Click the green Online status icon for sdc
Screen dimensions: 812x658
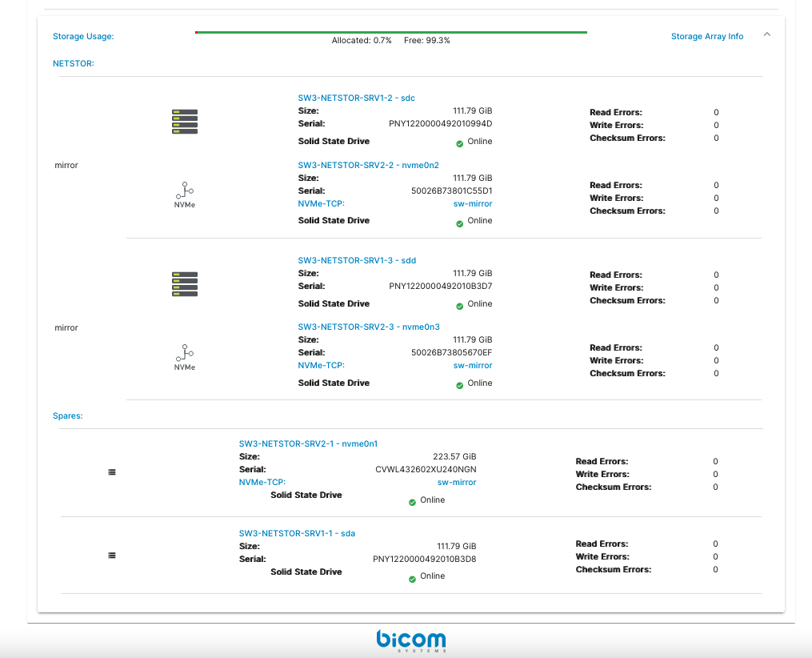[x=460, y=144]
